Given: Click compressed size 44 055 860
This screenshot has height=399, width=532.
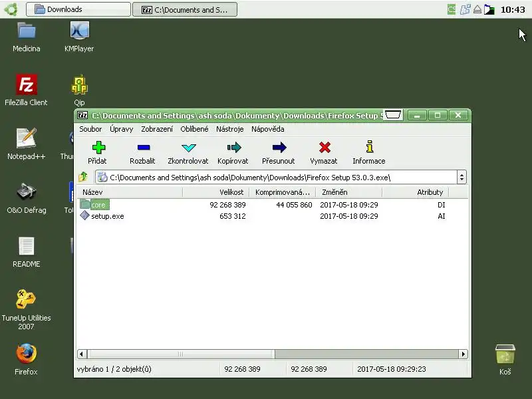Looking at the screenshot, I should (294, 205).
